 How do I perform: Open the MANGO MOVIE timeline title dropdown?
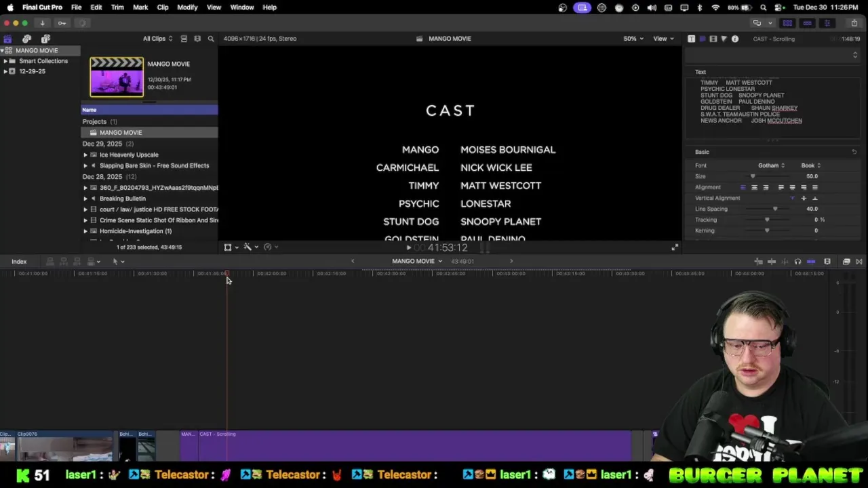tap(417, 261)
